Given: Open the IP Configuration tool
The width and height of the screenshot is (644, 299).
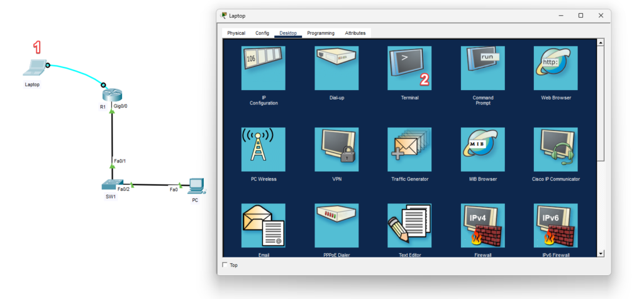Looking at the screenshot, I should tap(264, 68).
